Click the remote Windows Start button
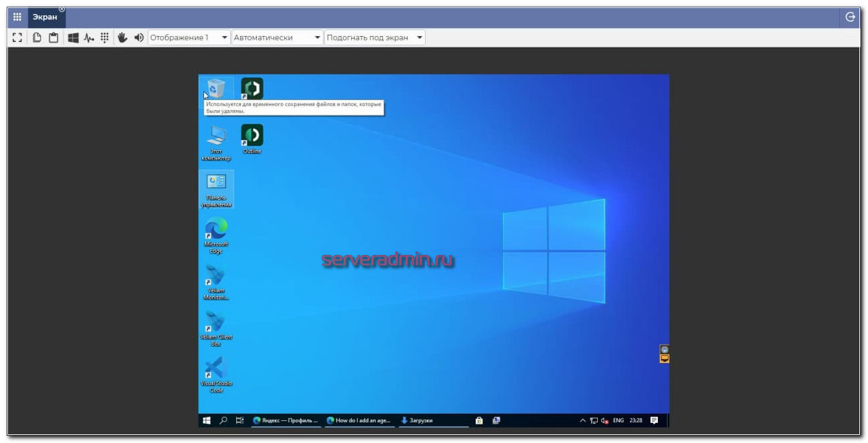The image size is (868, 443). coord(207,420)
